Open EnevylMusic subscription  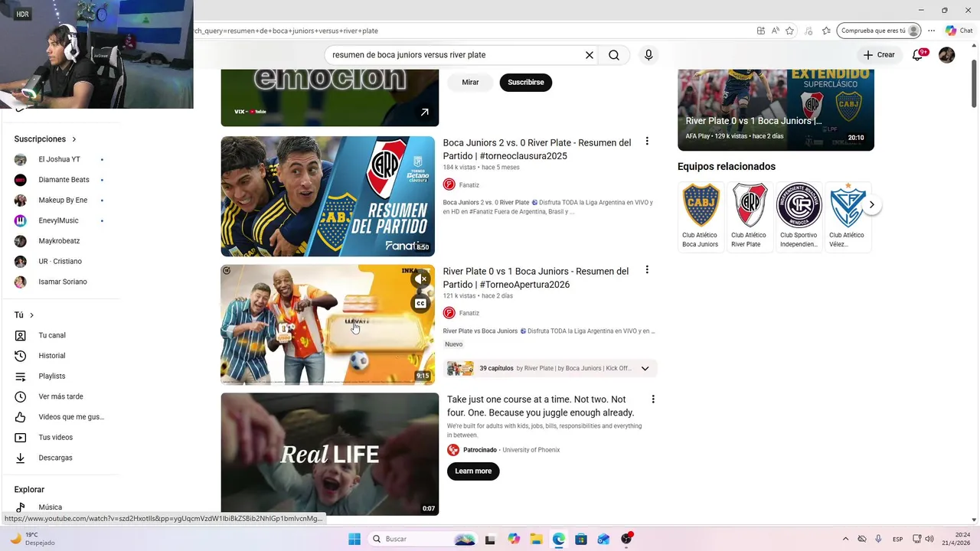point(60,220)
